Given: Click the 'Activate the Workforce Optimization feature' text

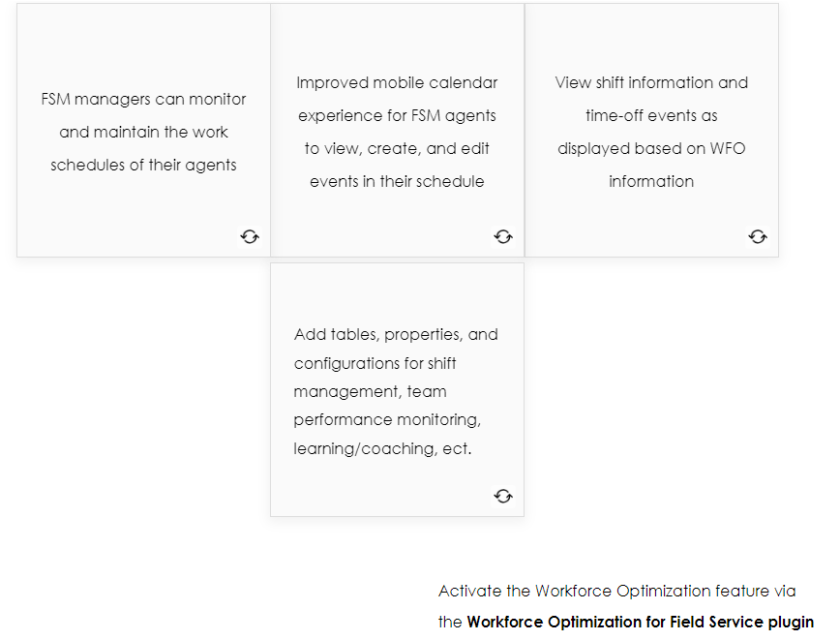Looking at the screenshot, I should coord(616,591).
